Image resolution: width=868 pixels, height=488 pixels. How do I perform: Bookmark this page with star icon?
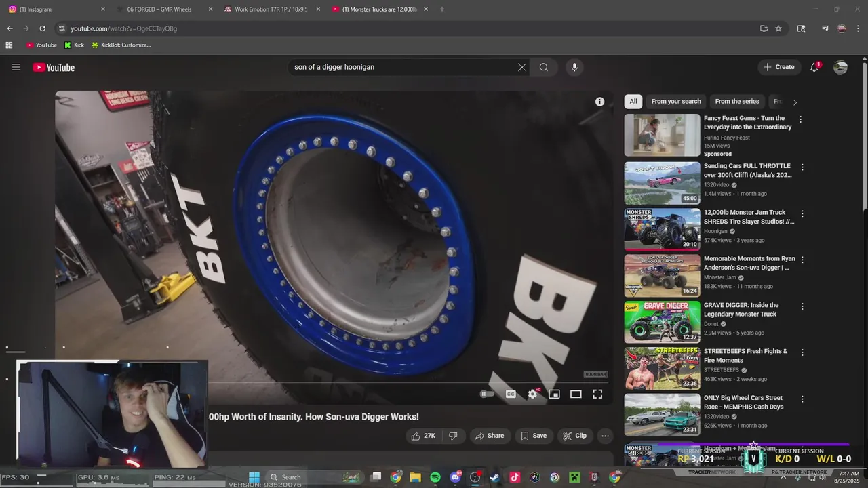tap(778, 28)
